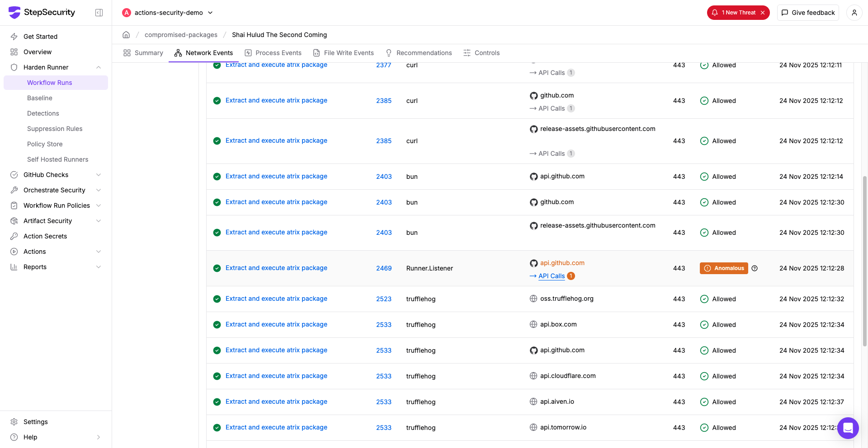Click the Give feedback button
Screen dimensions: 868x448
tap(808, 13)
